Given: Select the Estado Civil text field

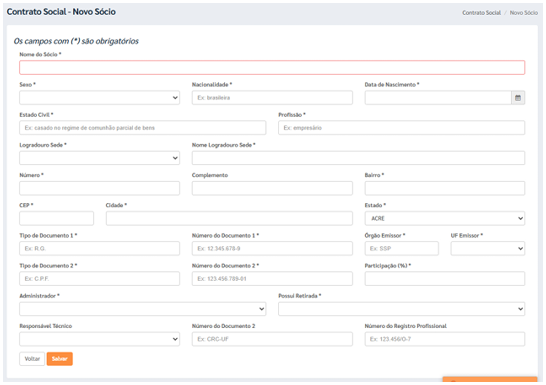Looking at the screenshot, I should coord(143,128).
